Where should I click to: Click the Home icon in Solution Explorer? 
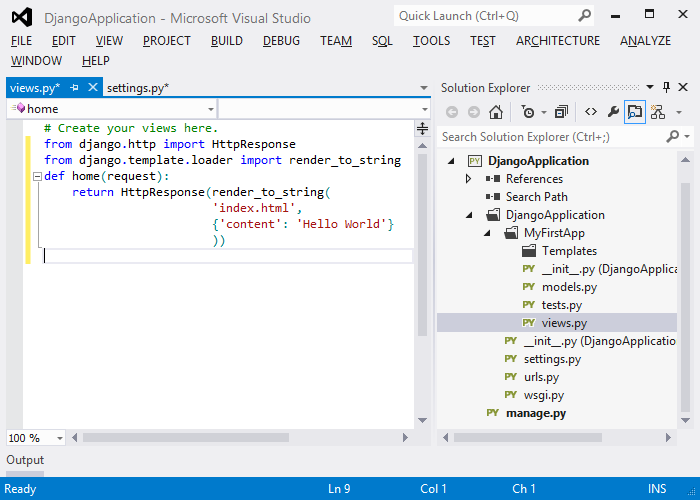pos(495,112)
